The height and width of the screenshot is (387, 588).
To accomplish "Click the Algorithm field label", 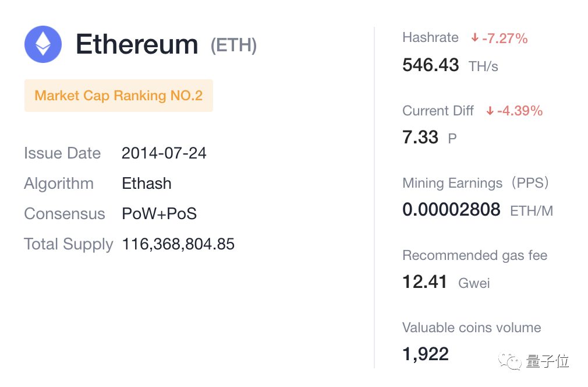I will coord(59,184).
